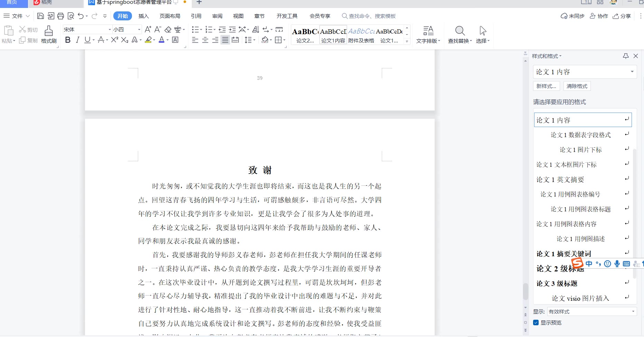The image size is (644, 337).
Task: Apply the font color (A with blue bar)
Action: 161,40
